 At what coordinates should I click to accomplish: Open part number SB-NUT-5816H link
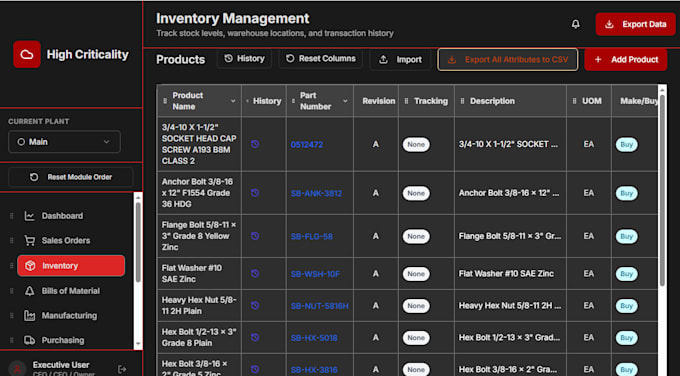click(319, 306)
